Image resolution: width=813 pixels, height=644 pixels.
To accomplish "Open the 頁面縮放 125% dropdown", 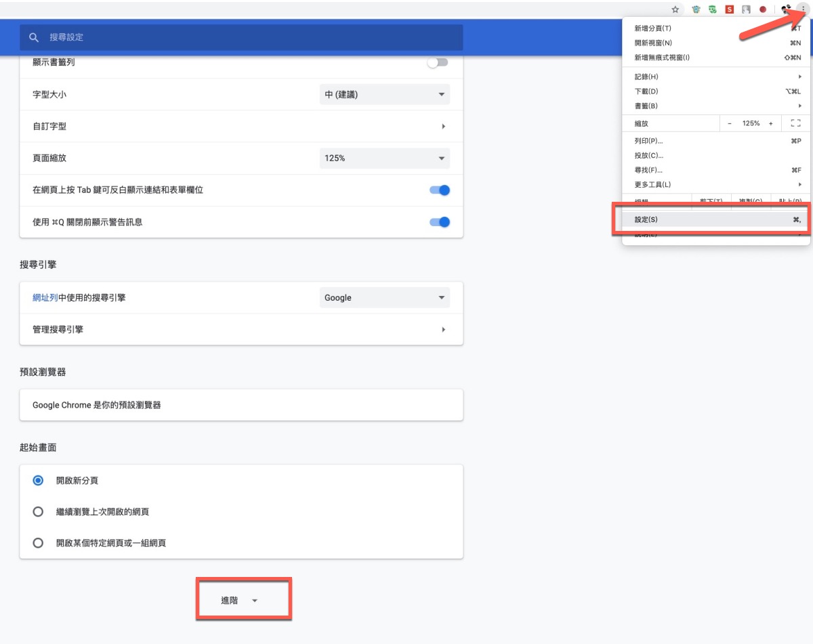I will click(x=385, y=158).
